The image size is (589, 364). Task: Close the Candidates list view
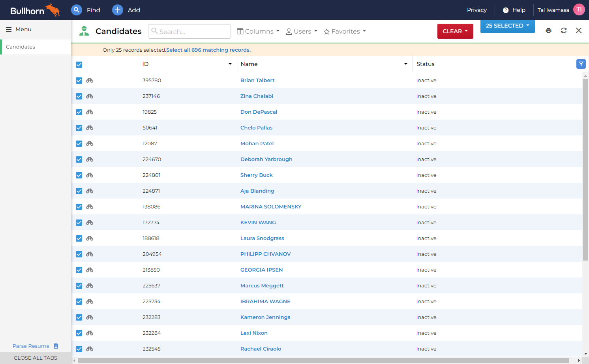point(579,30)
